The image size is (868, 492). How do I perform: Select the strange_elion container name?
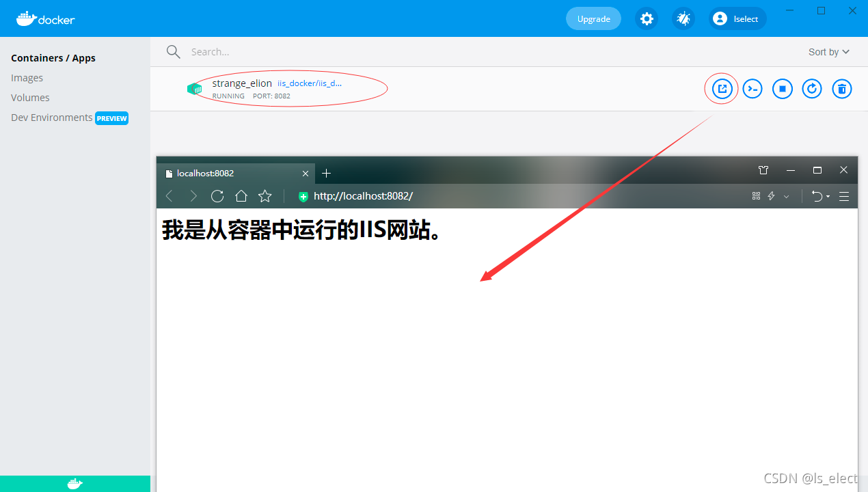pyautogui.click(x=242, y=83)
